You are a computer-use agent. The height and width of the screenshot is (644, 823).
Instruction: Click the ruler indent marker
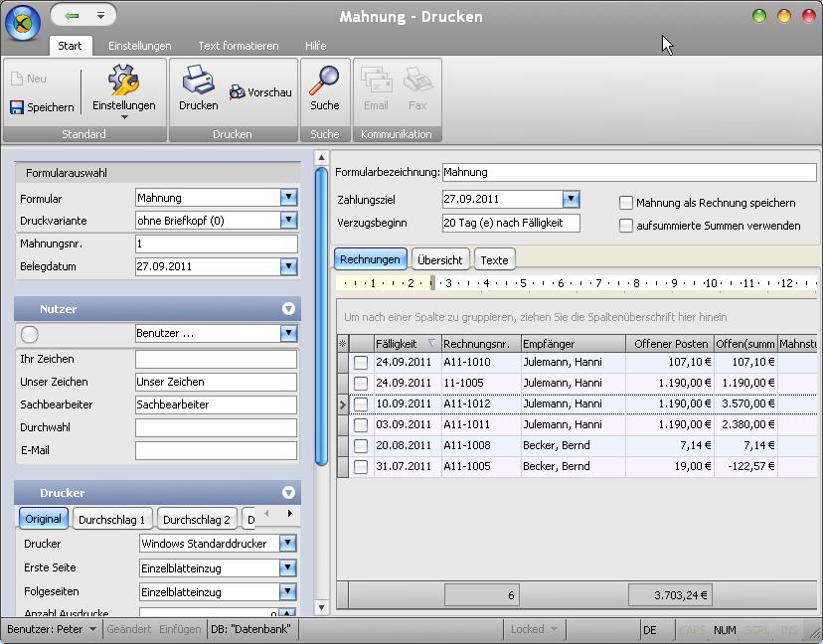[432, 283]
